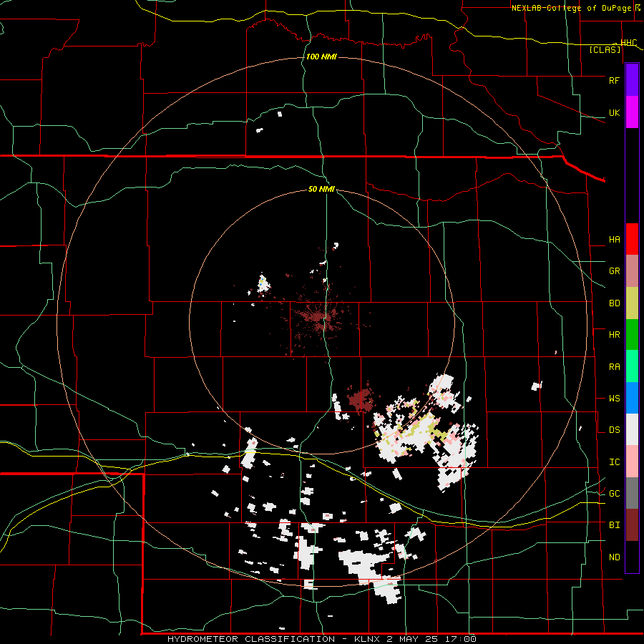Viewport: 644px width, 644px height.
Task: Click the 100 NMI range ring label
Action: point(321,57)
